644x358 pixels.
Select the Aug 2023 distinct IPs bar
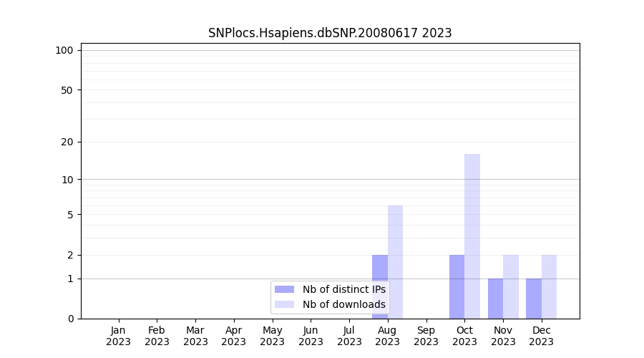(x=379, y=268)
